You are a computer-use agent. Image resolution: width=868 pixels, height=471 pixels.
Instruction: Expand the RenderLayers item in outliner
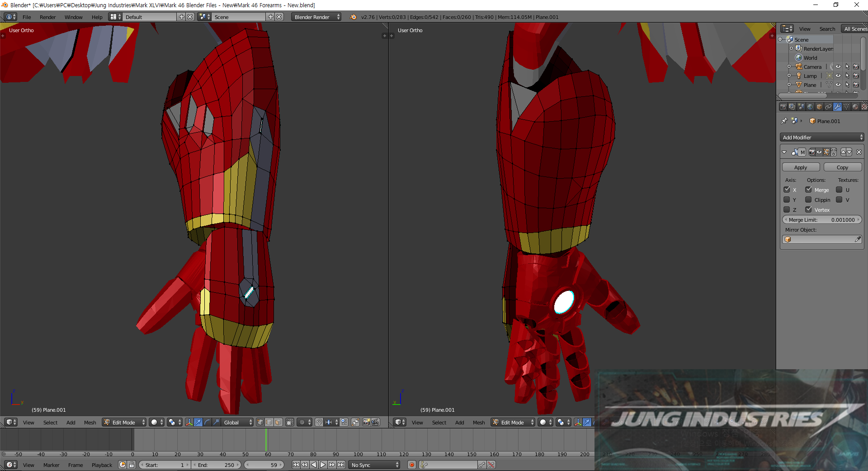coord(791,48)
